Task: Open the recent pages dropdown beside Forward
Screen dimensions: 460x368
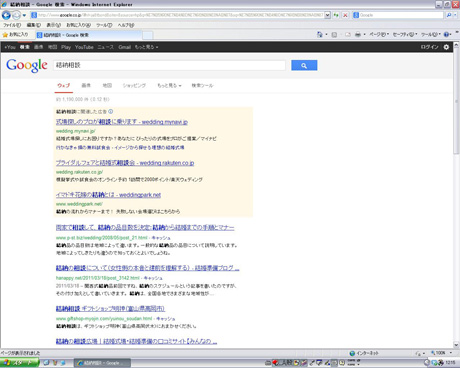Action: coord(24,15)
